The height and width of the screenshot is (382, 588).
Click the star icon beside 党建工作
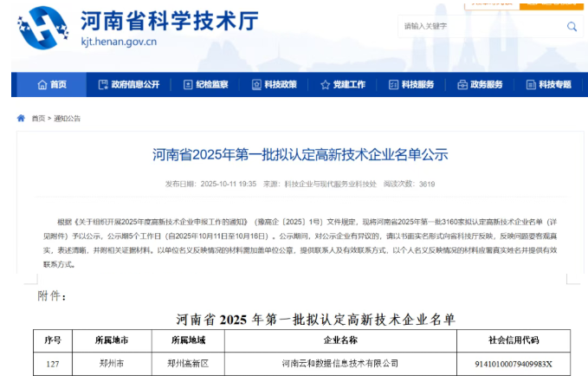[325, 85]
